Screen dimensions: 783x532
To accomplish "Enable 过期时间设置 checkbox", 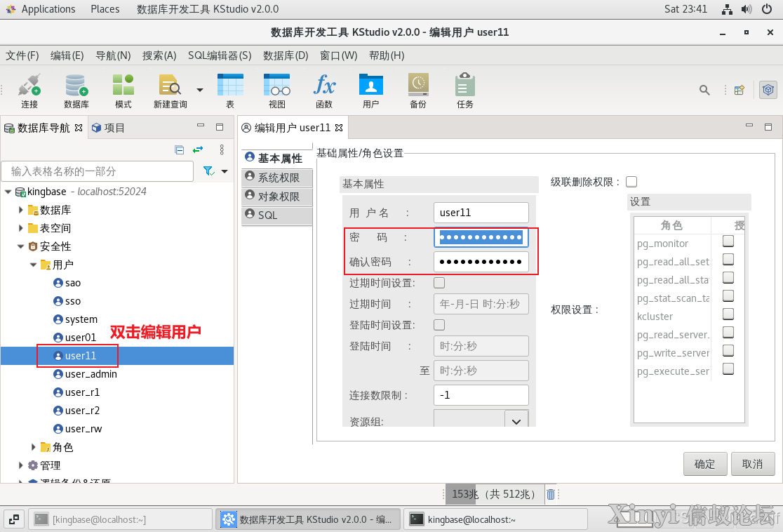I will tap(439, 283).
